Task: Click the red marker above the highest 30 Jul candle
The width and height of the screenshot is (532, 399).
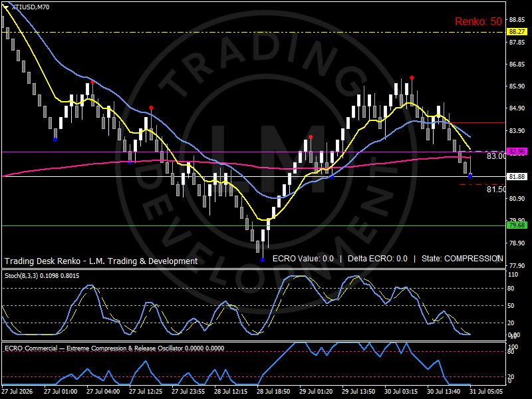Action: (412, 78)
